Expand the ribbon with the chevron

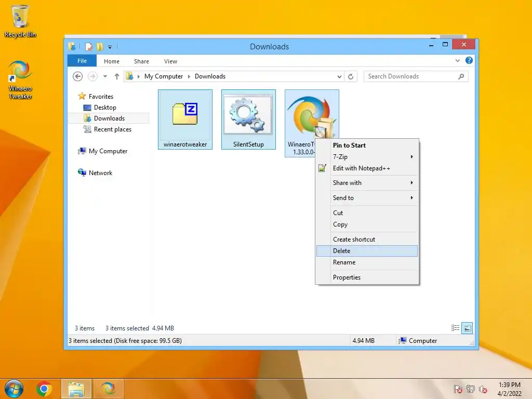click(457, 61)
